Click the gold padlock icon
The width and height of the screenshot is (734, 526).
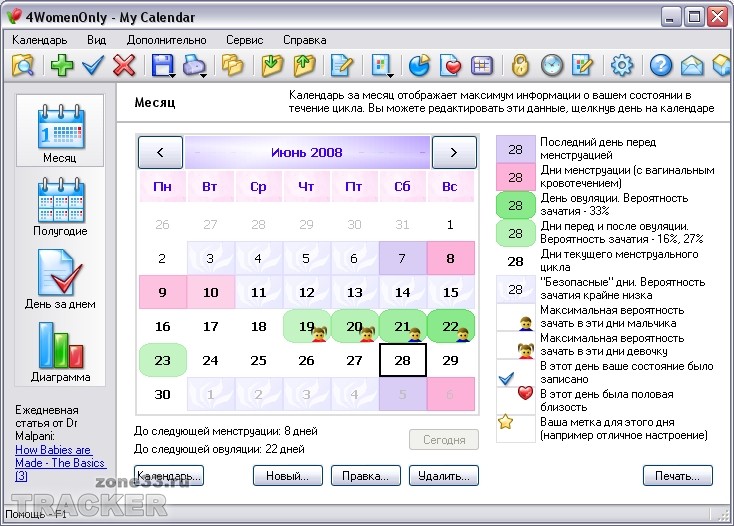(520, 65)
